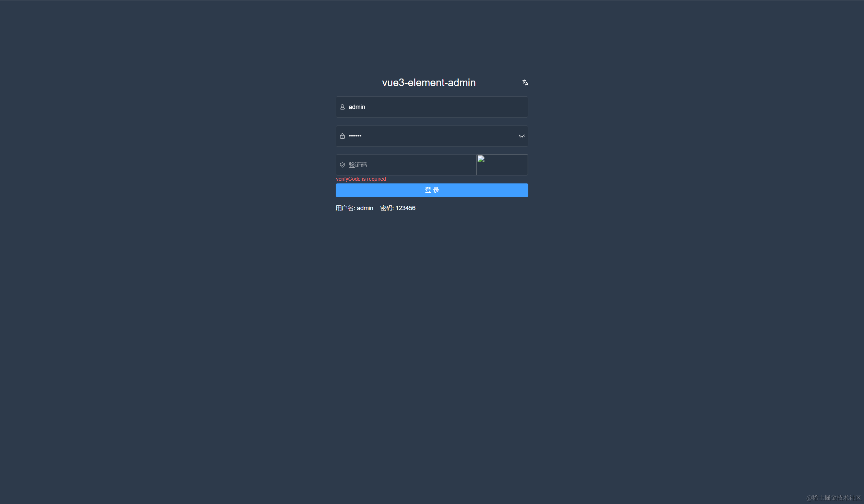Click the broken image icon in captcha box
Screen dimensions: 864x504
point(481,159)
